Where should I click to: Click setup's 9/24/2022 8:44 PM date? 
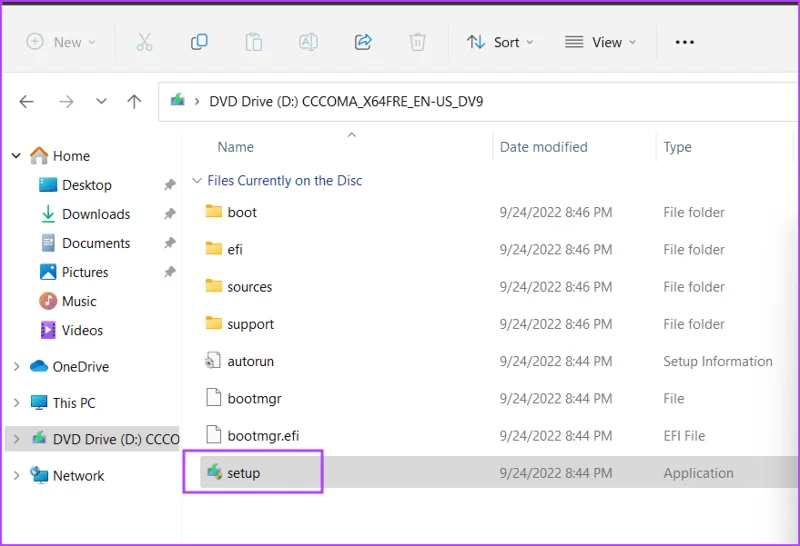click(556, 473)
